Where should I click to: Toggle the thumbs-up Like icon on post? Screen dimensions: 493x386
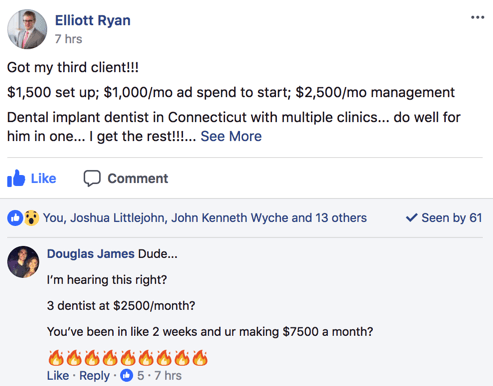point(16,178)
